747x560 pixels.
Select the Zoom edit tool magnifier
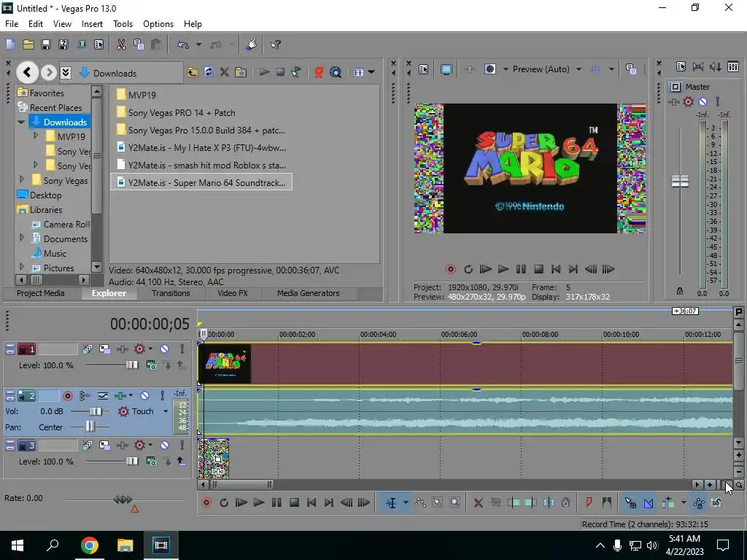tap(455, 503)
